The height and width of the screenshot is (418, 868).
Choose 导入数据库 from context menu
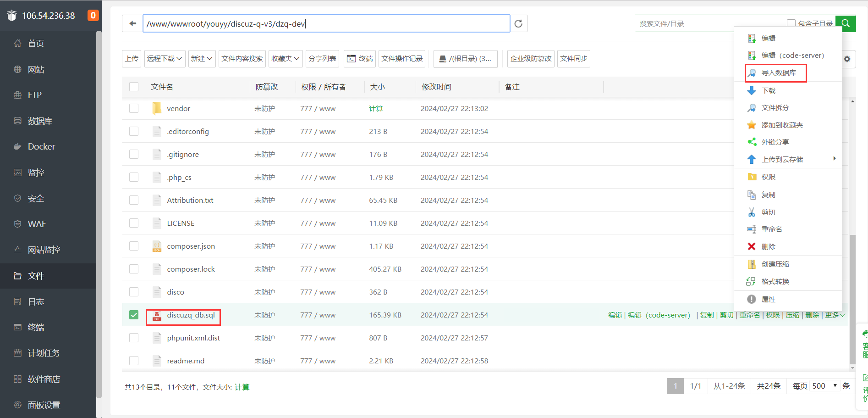click(x=779, y=72)
